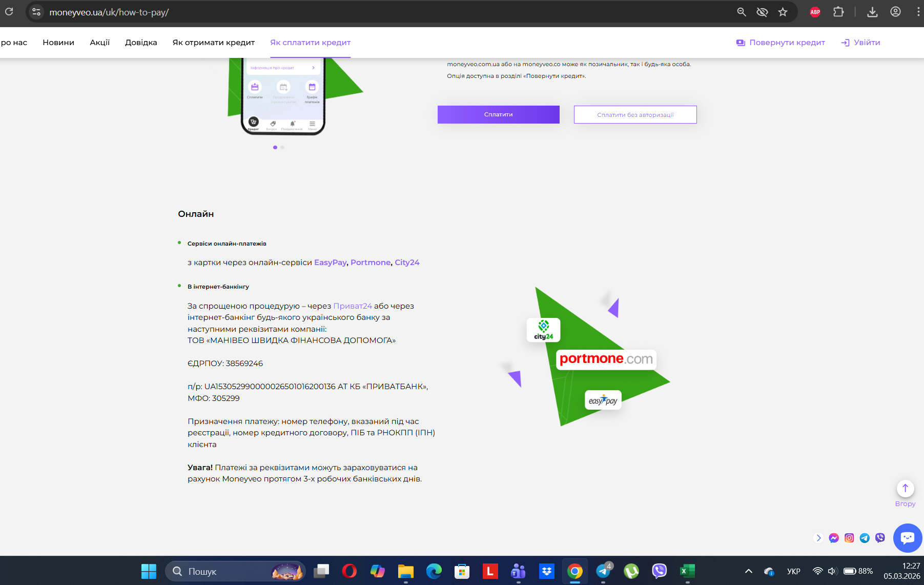Collapse the social chat icons with chevron
924x585 pixels.
[818, 538]
